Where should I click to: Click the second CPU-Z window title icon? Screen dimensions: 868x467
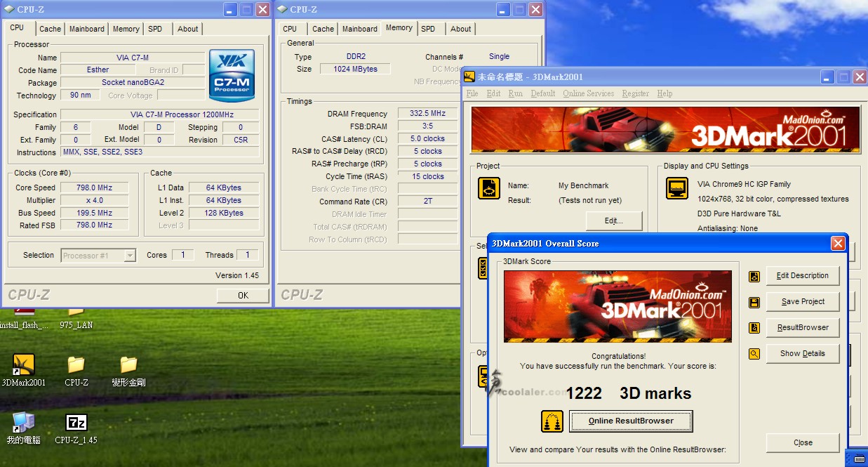point(281,9)
